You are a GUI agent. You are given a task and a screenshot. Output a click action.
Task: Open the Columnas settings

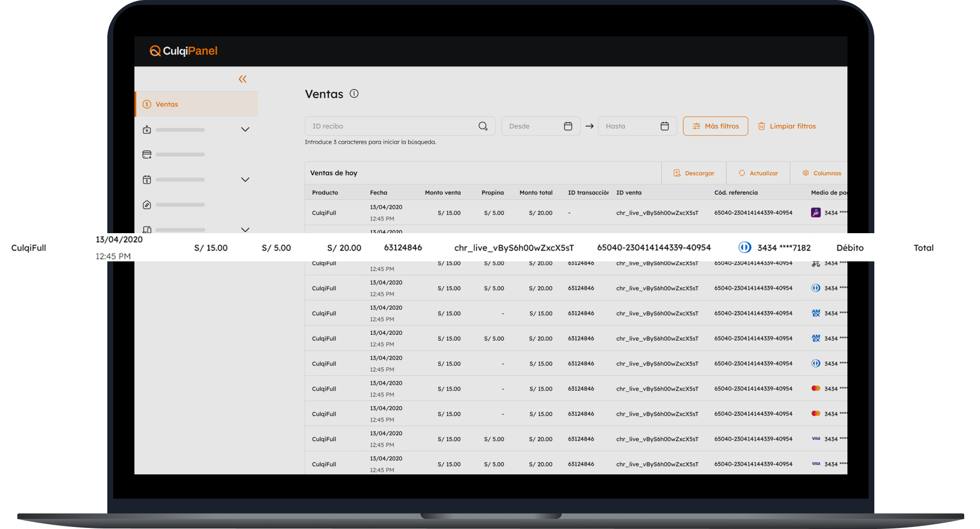tap(822, 173)
